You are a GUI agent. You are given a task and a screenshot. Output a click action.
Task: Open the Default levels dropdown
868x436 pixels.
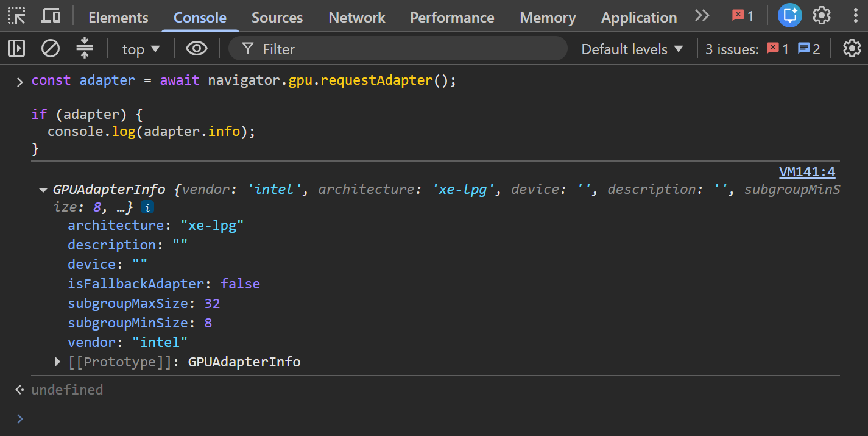pos(632,49)
